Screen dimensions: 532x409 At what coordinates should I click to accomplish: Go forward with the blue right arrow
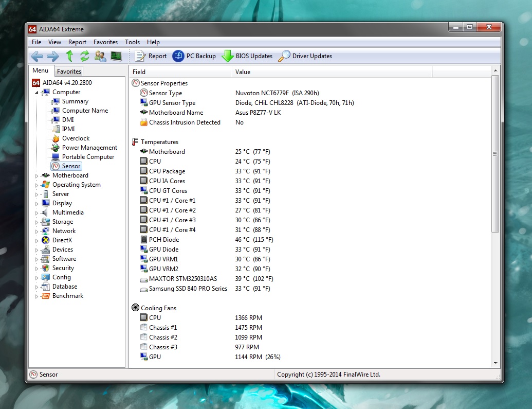(x=52, y=56)
